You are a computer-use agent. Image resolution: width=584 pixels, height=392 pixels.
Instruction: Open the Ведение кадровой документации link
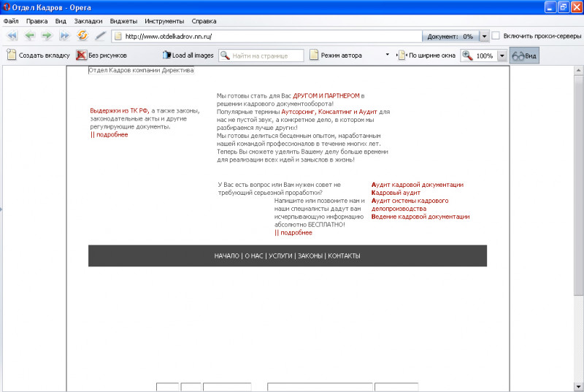420,216
